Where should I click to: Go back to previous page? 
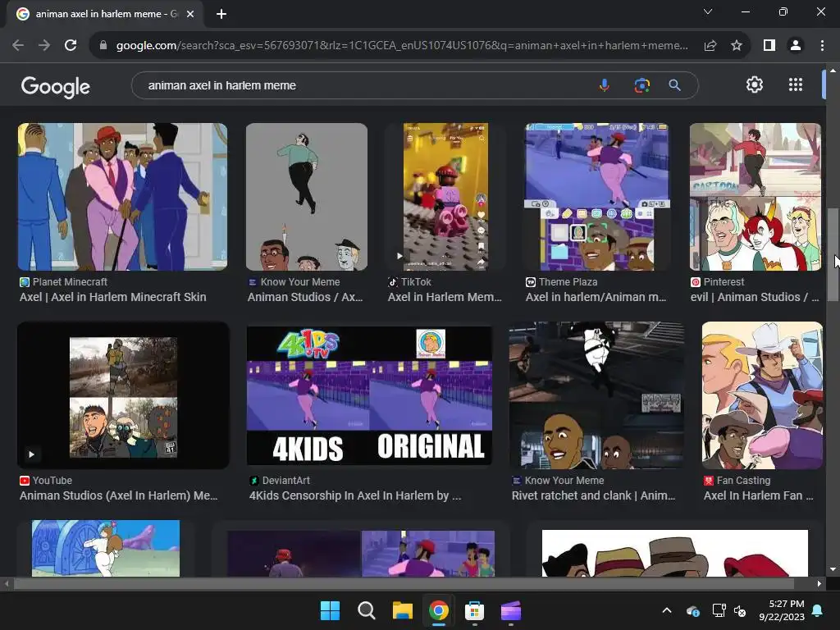[x=18, y=46]
